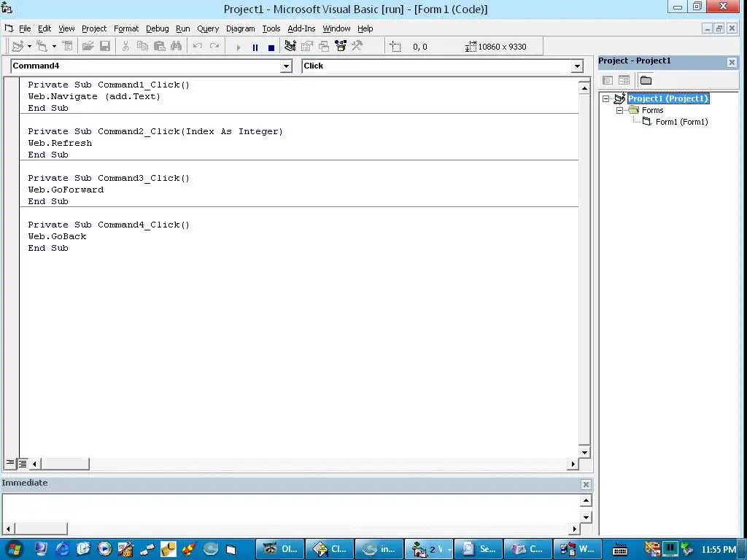
Task: Launch Internet Explorer from the taskbar
Action: coord(63,549)
